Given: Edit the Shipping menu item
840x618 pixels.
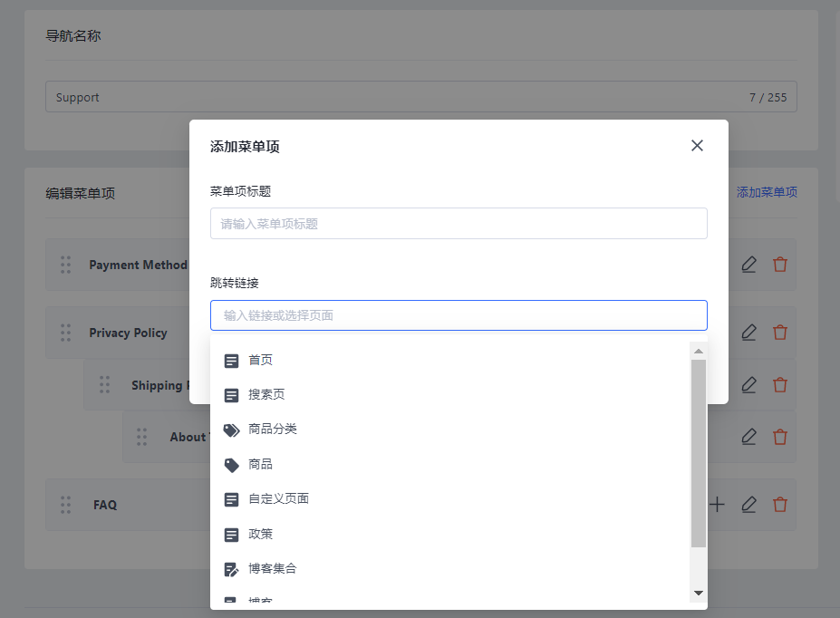Looking at the screenshot, I should pos(748,385).
